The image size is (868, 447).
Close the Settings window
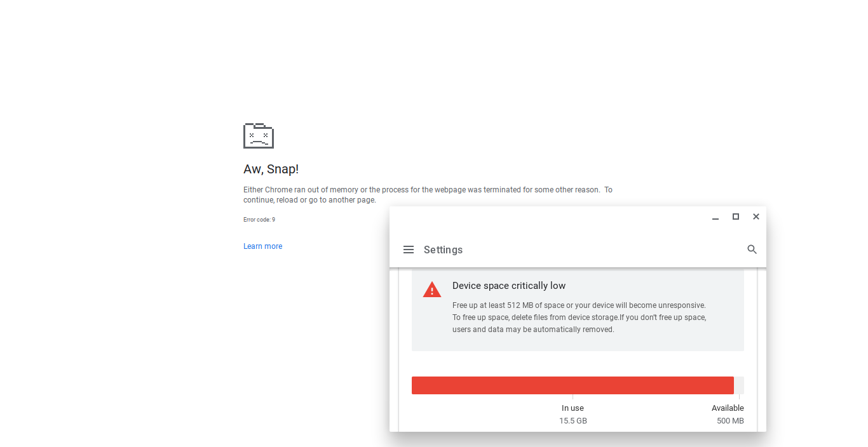(x=756, y=217)
